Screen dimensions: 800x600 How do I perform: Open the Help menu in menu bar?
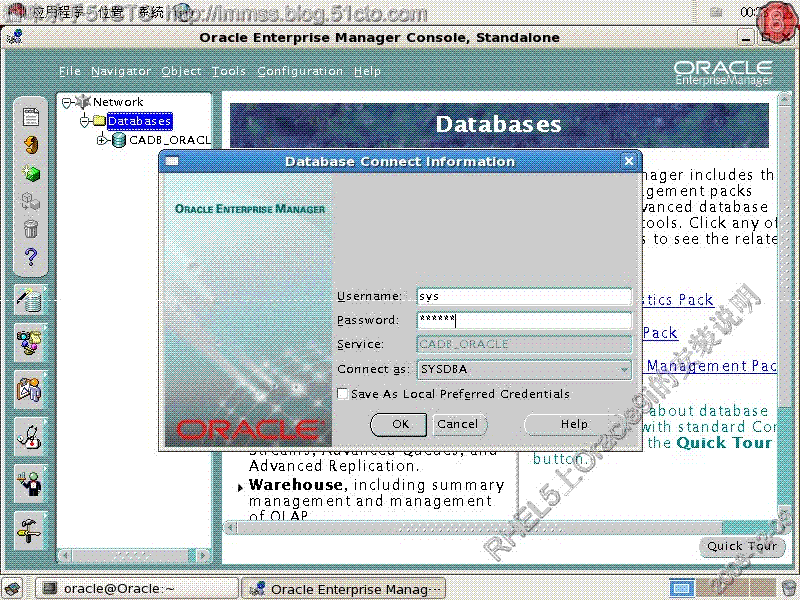pyautogui.click(x=367, y=71)
